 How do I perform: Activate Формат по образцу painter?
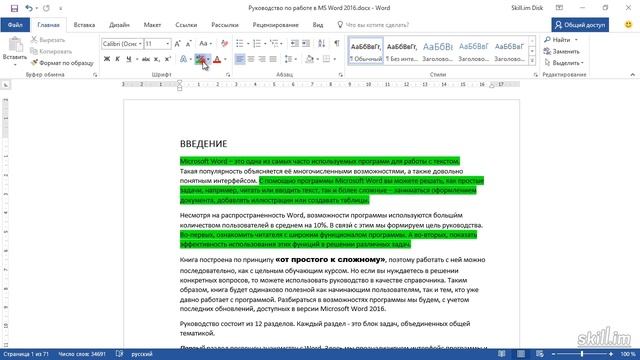(x=62, y=63)
